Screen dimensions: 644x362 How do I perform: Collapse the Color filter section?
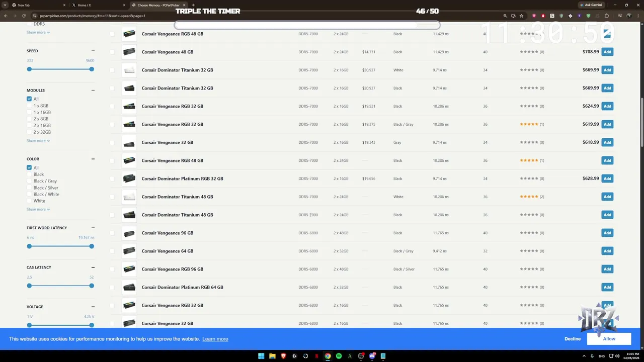tap(93, 159)
